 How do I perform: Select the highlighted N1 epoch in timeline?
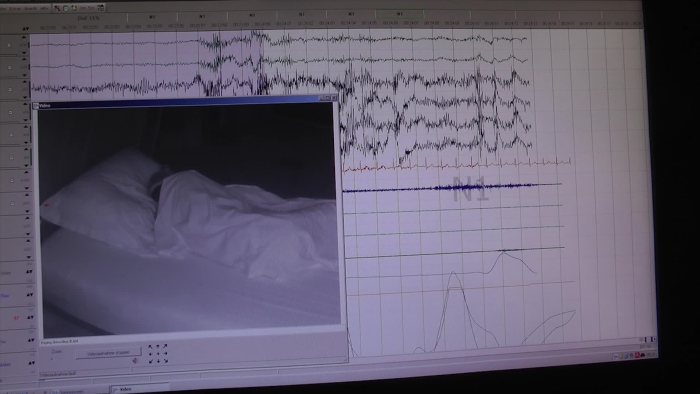(x=399, y=14)
